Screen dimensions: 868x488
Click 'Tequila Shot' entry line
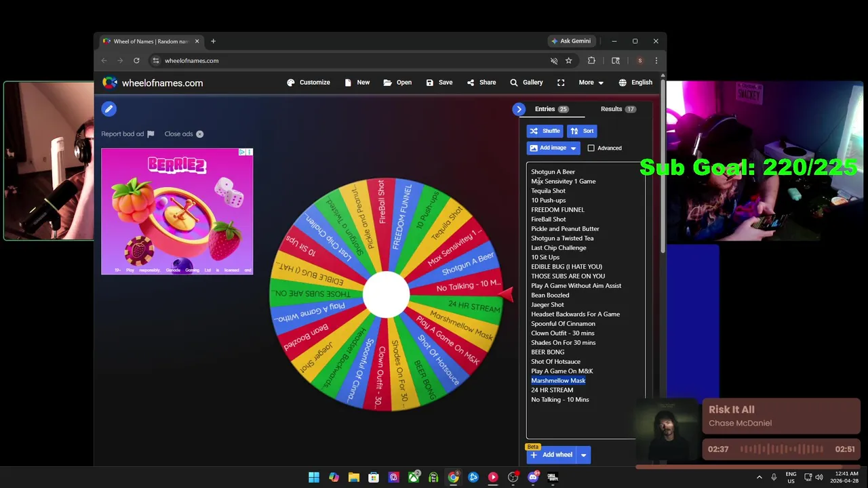[548, 191]
